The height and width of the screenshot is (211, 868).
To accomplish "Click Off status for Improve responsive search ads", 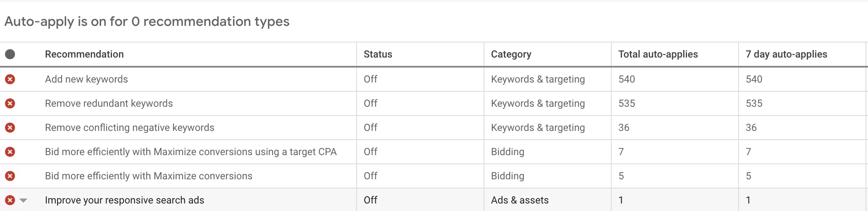I will pyautogui.click(x=370, y=200).
